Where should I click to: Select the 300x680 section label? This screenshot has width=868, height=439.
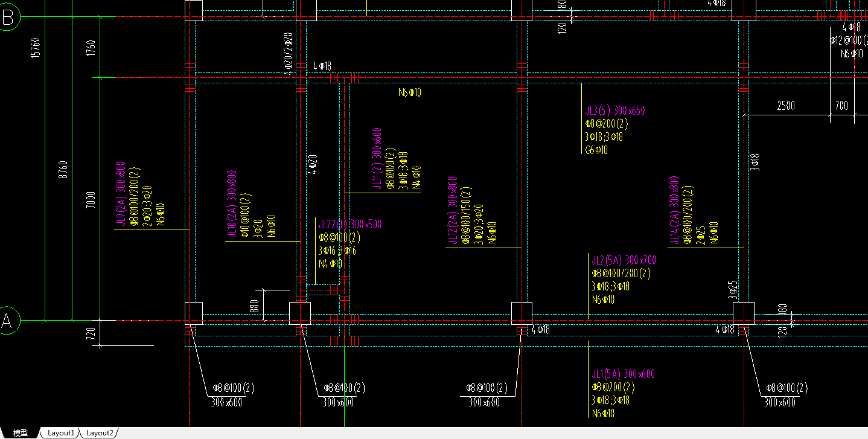pyautogui.click(x=483, y=403)
